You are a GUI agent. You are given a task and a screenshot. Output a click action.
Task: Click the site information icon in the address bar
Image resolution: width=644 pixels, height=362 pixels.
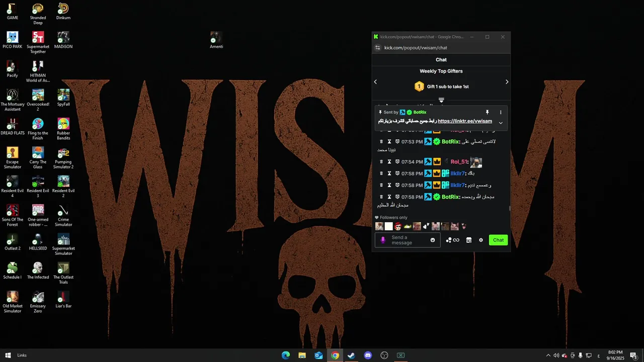378,48
